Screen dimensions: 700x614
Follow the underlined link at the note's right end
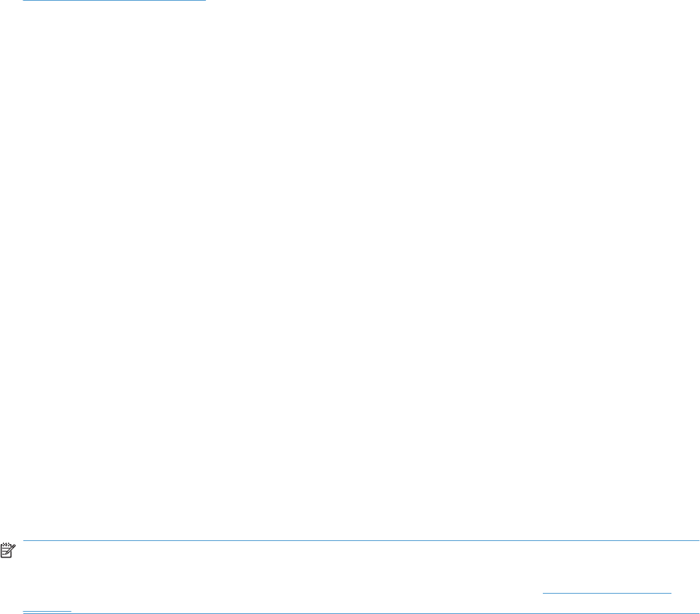(607, 590)
